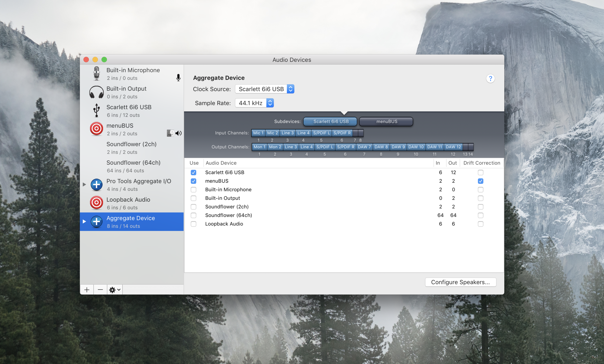Open the gear actions menu
This screenshot has width=604, height=364.
coord(115,290)
